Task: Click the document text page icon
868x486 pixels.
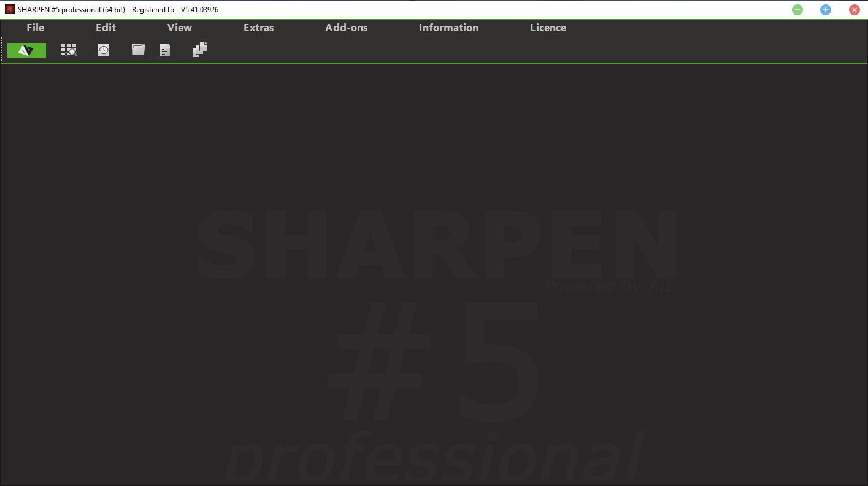Action: coord(165,50)
